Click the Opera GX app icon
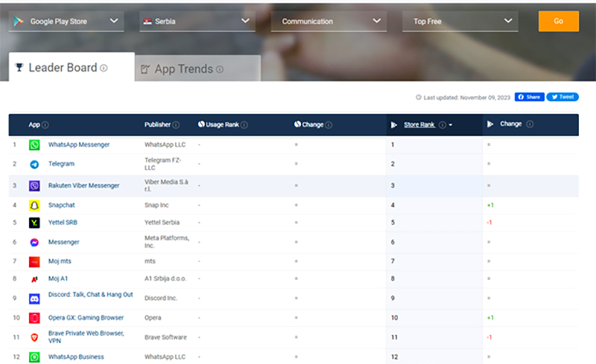Image resolution: width=596 pixels, height=364 pixels. [x=34, y=318]
